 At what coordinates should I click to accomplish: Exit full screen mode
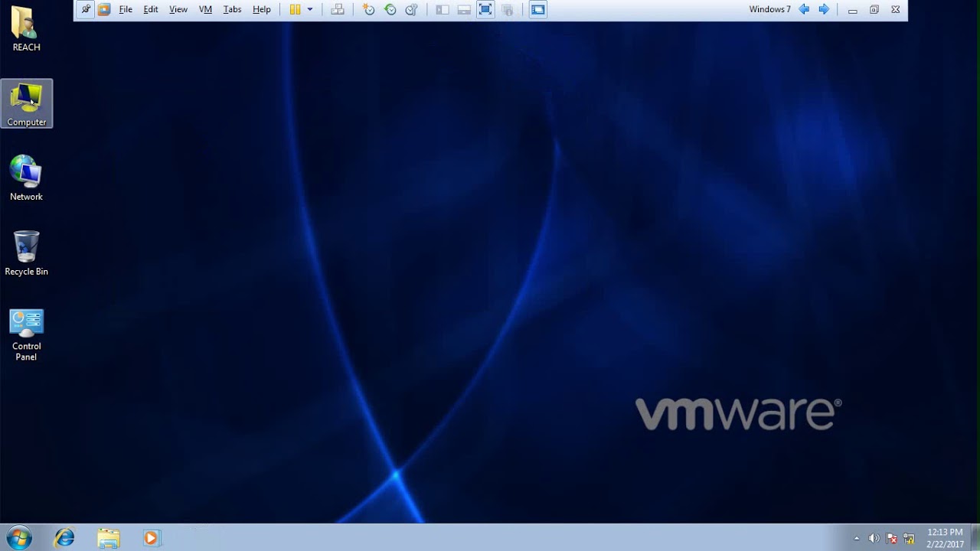point(485,10)
